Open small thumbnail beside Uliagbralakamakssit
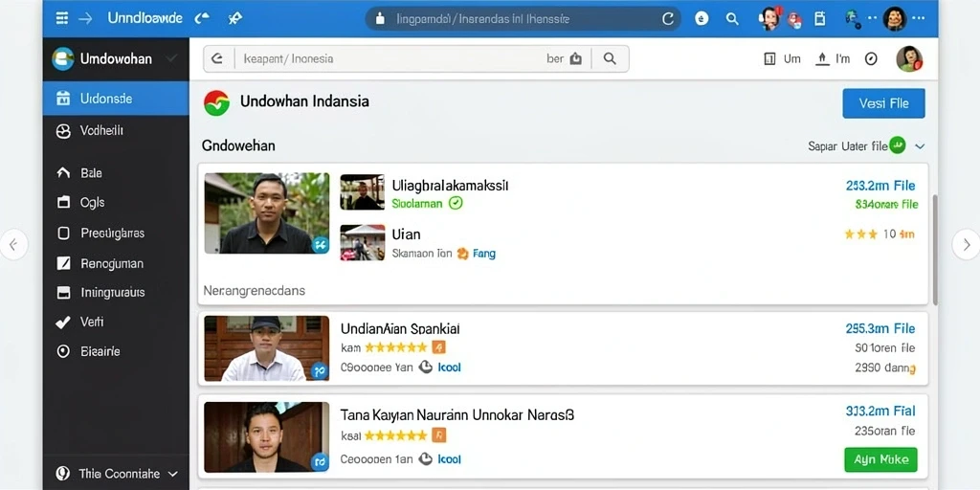This screenshot has height=490, width=980. (363, 191)
